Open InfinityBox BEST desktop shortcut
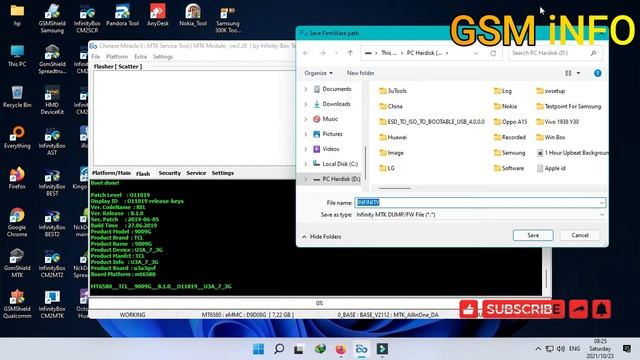Image resolution: width=640 pixels, height=360 pixels. [52, 182]
